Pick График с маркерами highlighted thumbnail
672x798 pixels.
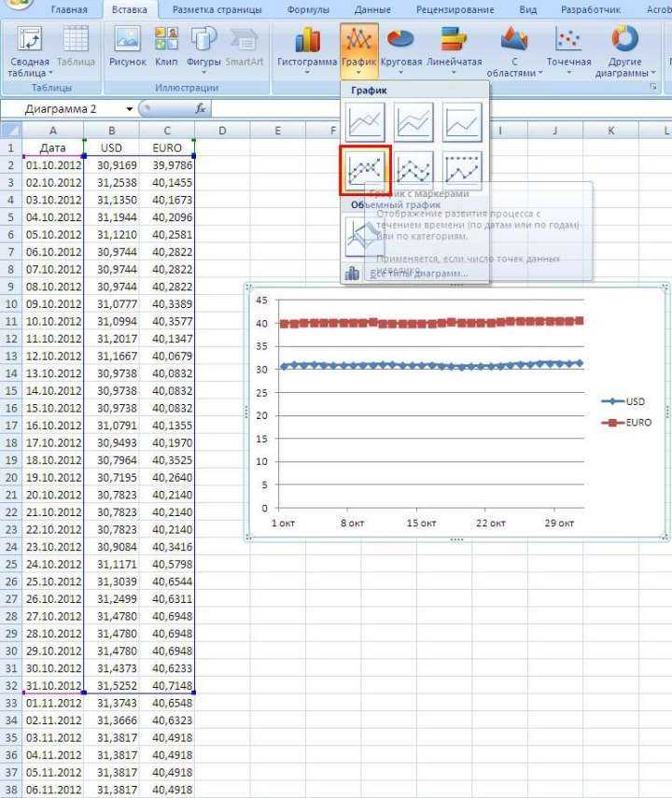coord(365,171)
